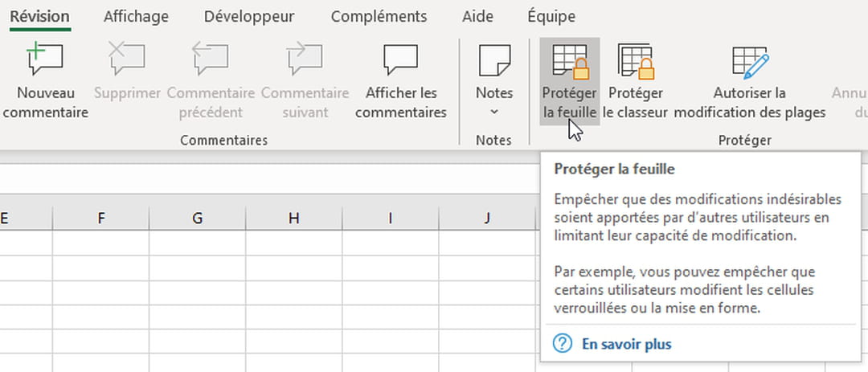Switch to the Développeur tab
The image size is (868, 372).
click(x=249, y=17)
